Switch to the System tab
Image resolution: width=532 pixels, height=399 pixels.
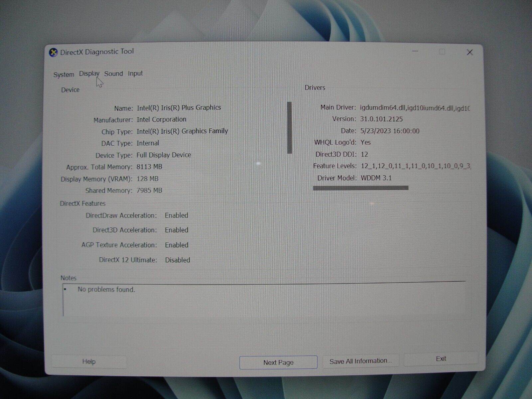tap(64, 74)
